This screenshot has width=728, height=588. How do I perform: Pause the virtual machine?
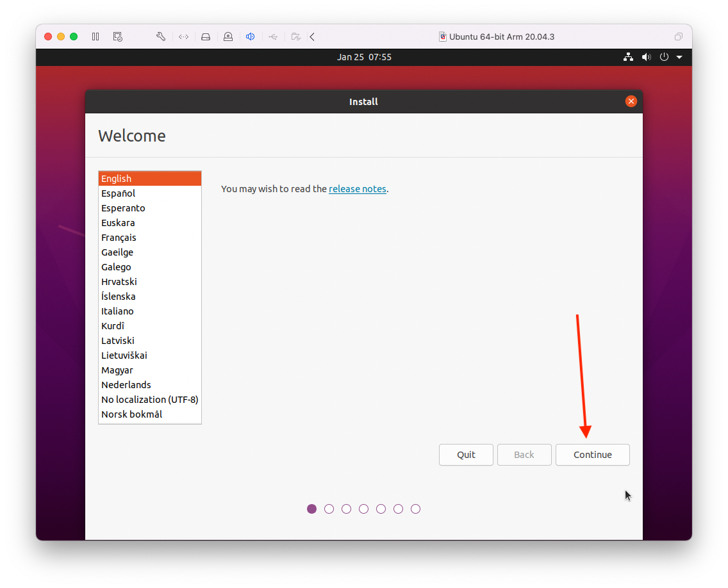tap(95, 37)
